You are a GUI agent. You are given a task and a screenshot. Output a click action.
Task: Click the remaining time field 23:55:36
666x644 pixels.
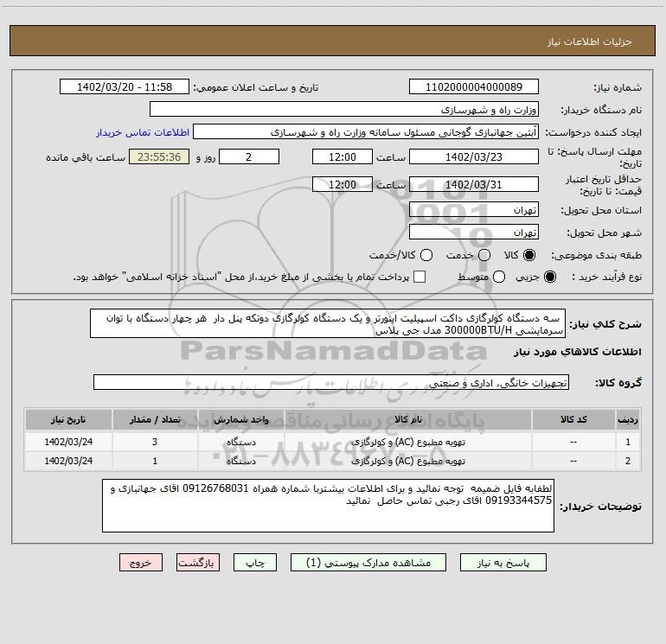[x=159, y=156]
